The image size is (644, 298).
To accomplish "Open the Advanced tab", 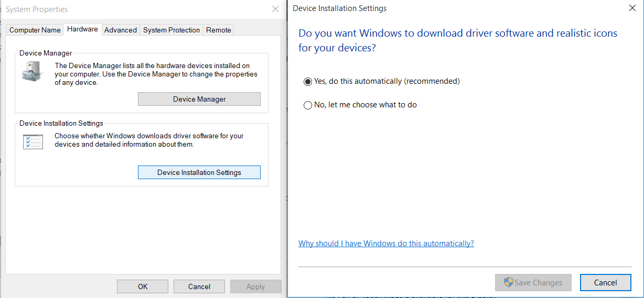I will coord(121,30).
